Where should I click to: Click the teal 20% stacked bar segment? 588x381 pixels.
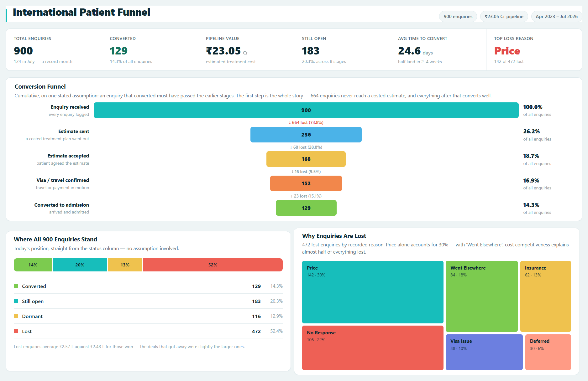tap(80, 265)
